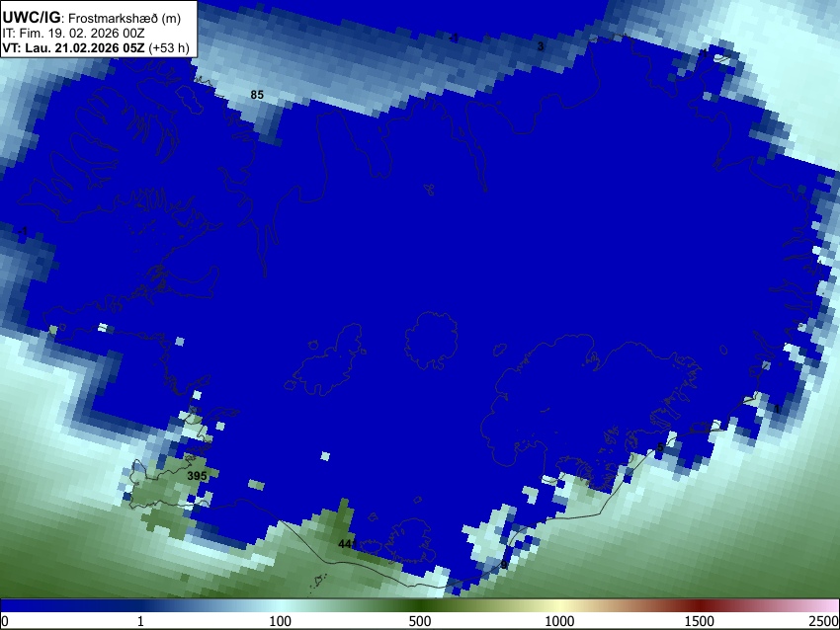The width and height of the screenshot is (840, 630).
Task: Click the color scale label 500
Action: [x=420, y=621]
